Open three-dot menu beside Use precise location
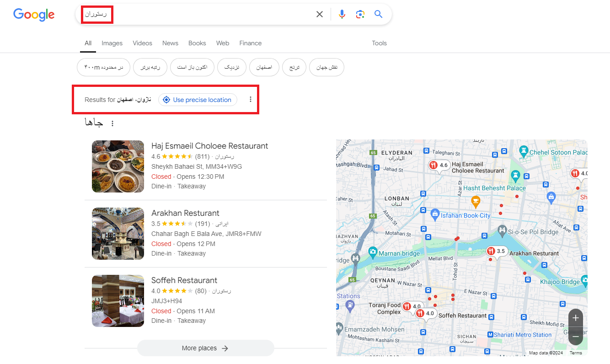This screenshot has height=364, width=610. tap(250, 100)
